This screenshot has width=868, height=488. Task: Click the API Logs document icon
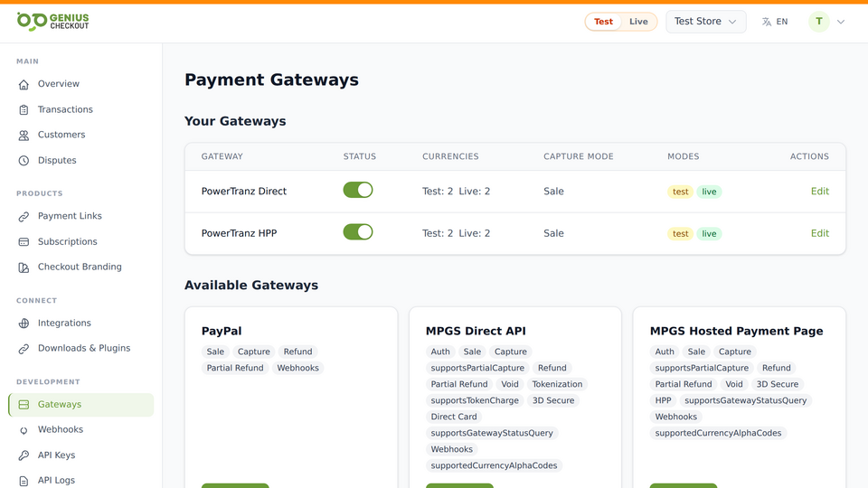point(24,480)
